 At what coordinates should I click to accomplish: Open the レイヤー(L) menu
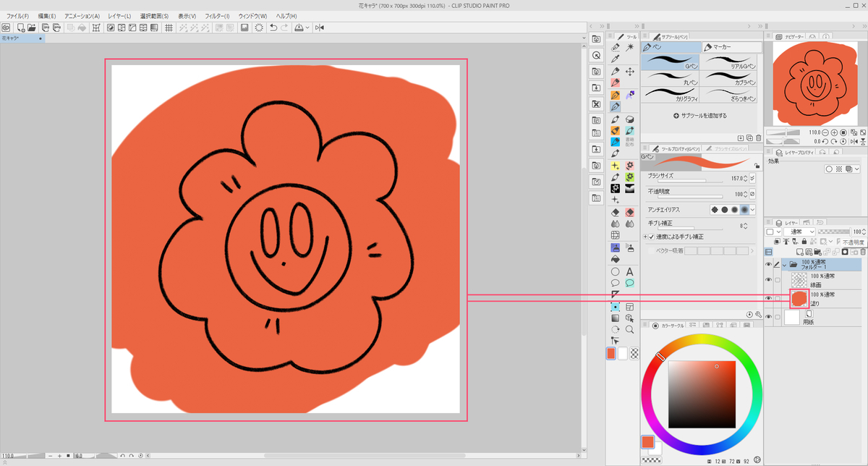click(x=119, y=16)
